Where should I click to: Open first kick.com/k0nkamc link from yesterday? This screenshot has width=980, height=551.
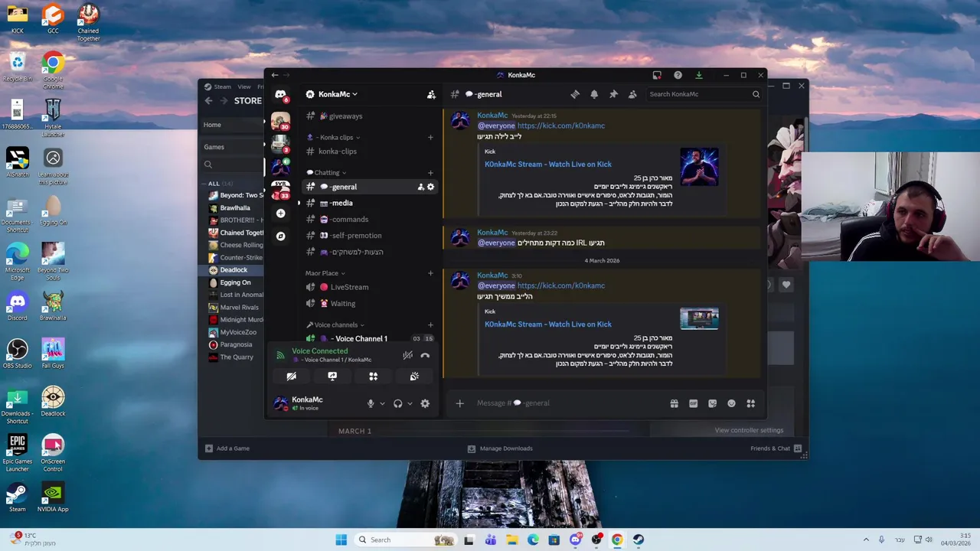560,126
